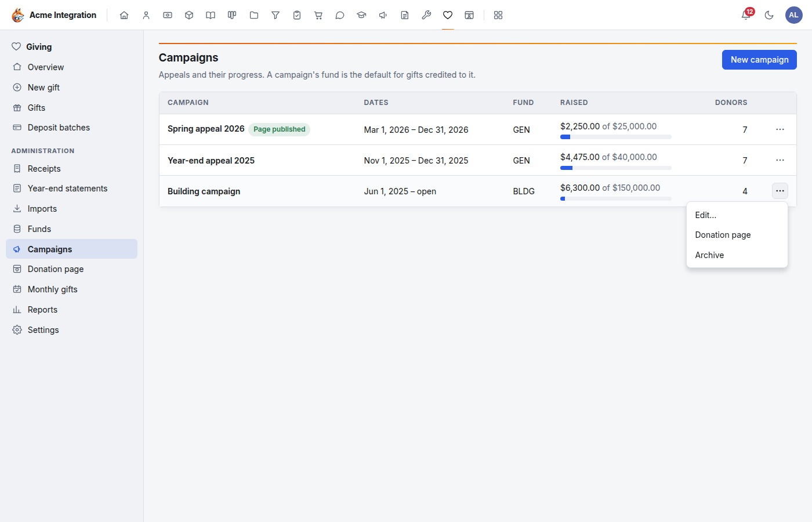Open Overview in the Giving sidebar
This screenshot has width=812, height=522.
pos(72,67)
